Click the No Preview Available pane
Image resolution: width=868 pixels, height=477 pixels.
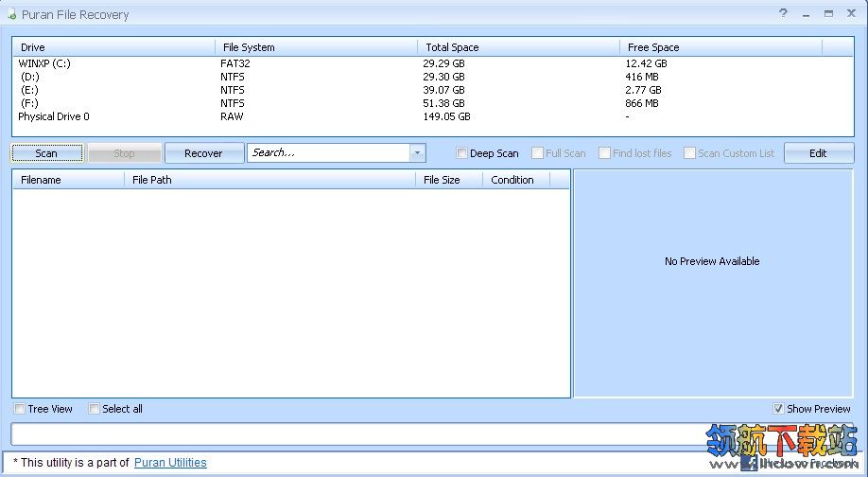(x=712, y=283)
